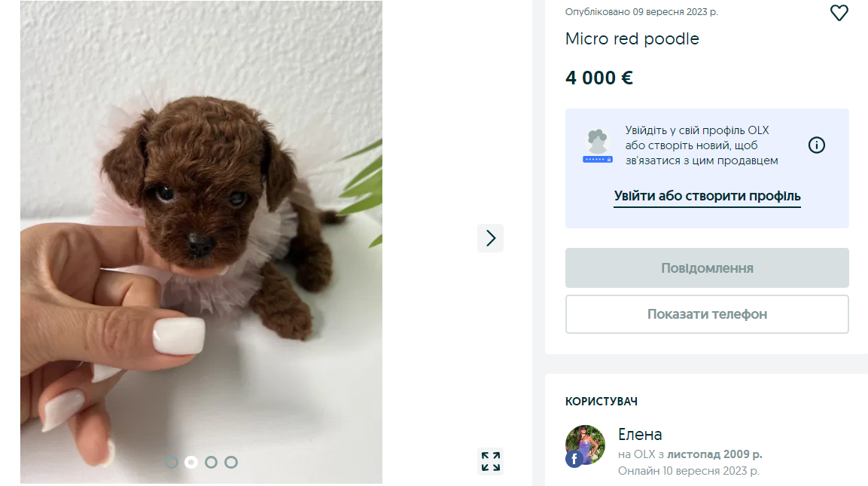
Task: Add listing to favorites with heart icon
Action: tap(839, 13)
